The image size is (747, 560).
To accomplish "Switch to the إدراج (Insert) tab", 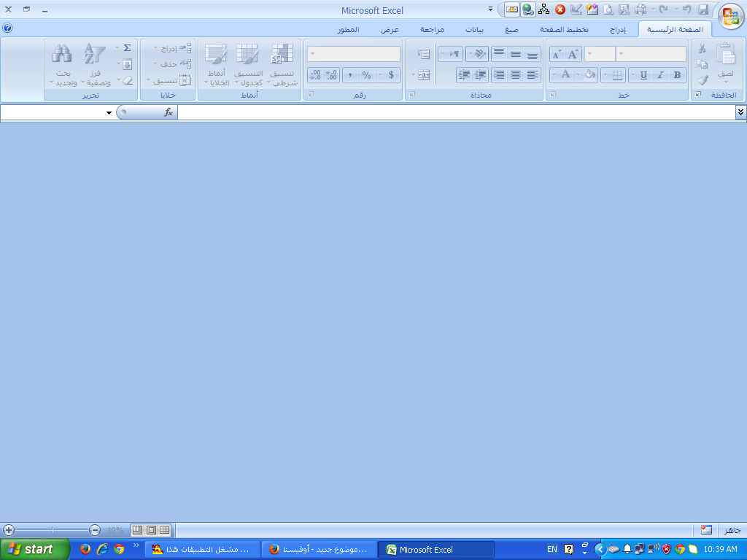I will tap(618, 29).
